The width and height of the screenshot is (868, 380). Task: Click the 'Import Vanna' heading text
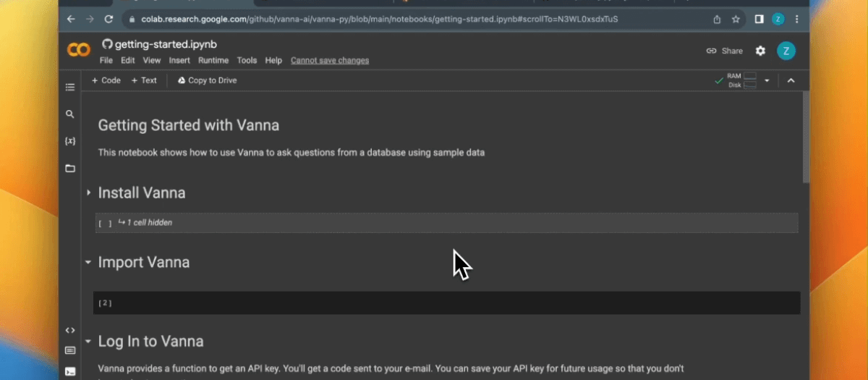pyautogui.click(x=144, y=262)
